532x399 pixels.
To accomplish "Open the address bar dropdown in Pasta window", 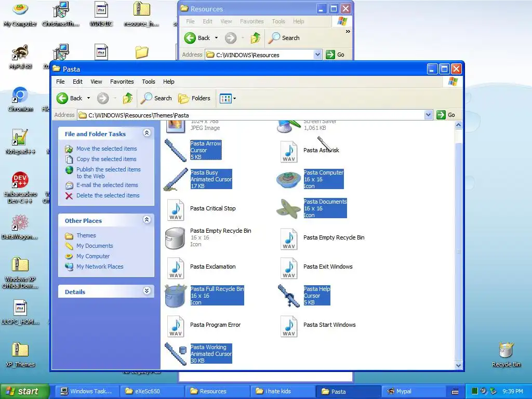I will tap(428, 115).
